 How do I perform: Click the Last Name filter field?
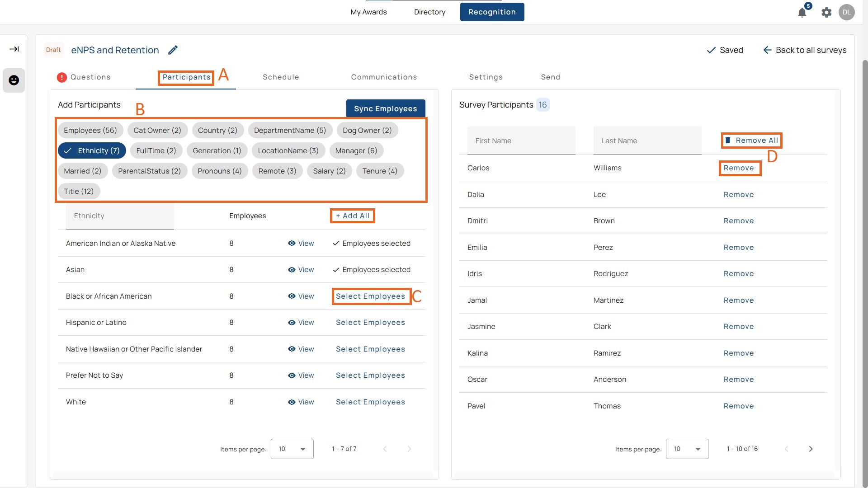click(x=647, y=141)
